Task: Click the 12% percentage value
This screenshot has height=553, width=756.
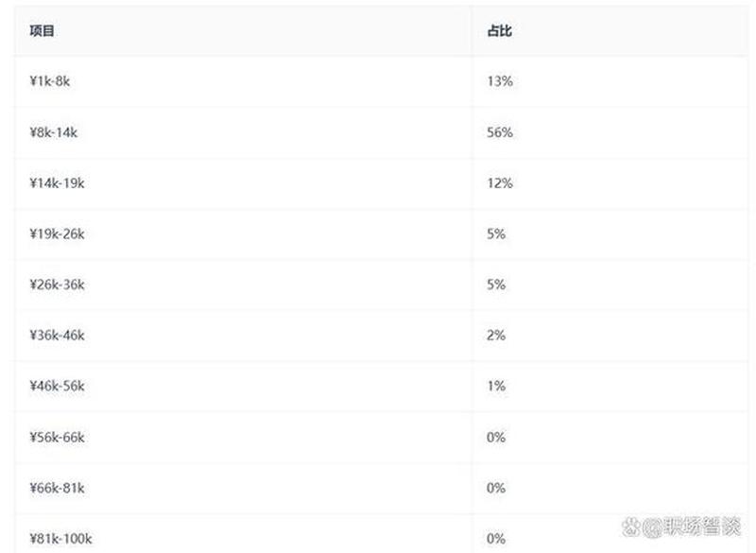Action: [x=500, y=182]
